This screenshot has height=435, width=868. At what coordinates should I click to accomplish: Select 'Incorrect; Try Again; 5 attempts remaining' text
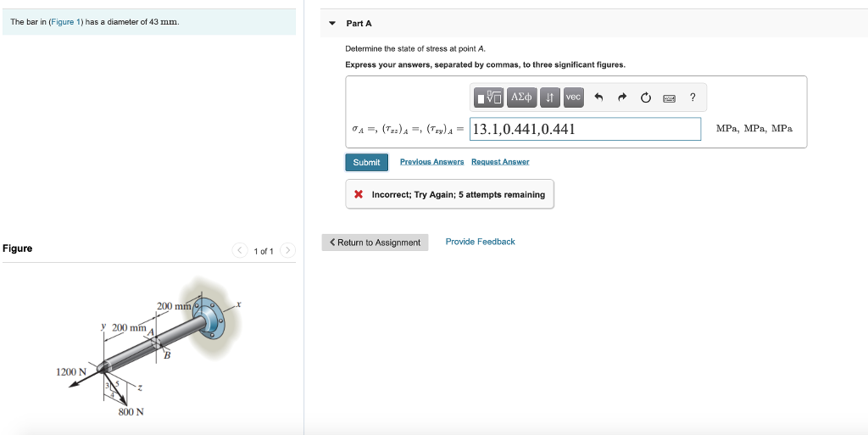[x=459, y=195]
